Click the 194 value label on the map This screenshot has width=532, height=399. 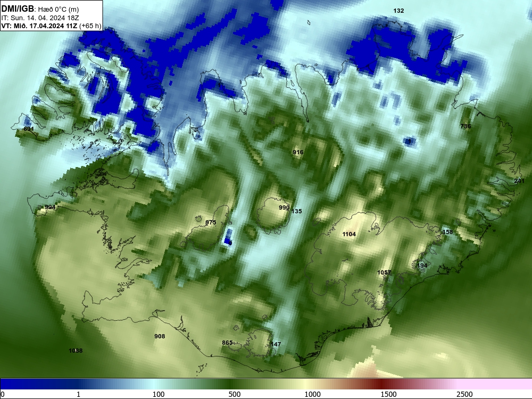coord(422,265)
